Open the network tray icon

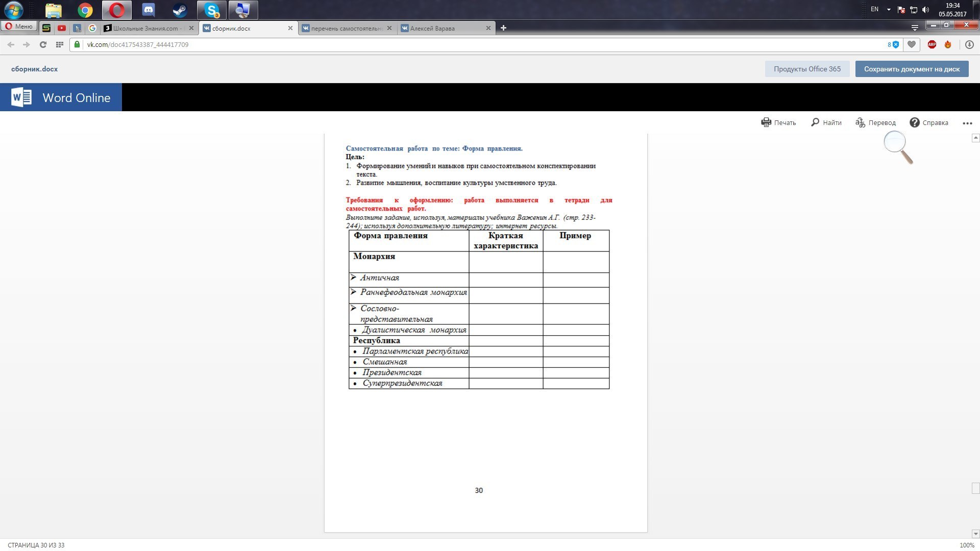click(914, 10)
